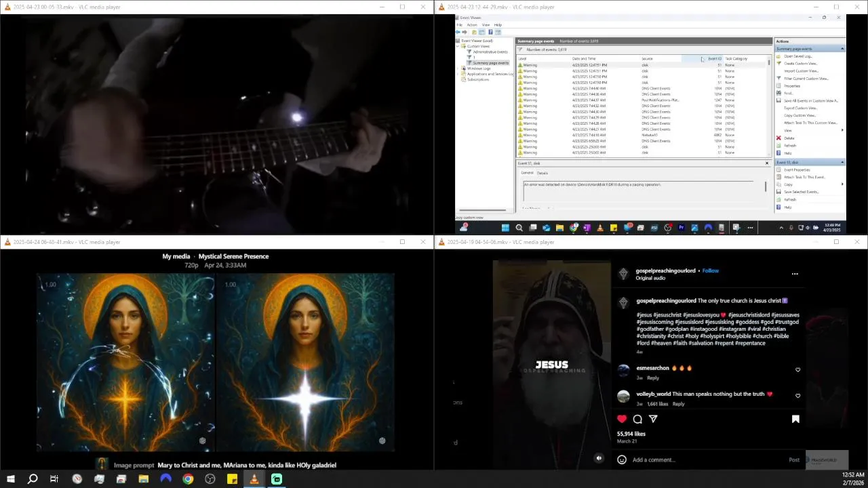This screenshot has height=488, width=868.
Task: Reply to esmesarchon's comment
Action: (x=653, y=378)
